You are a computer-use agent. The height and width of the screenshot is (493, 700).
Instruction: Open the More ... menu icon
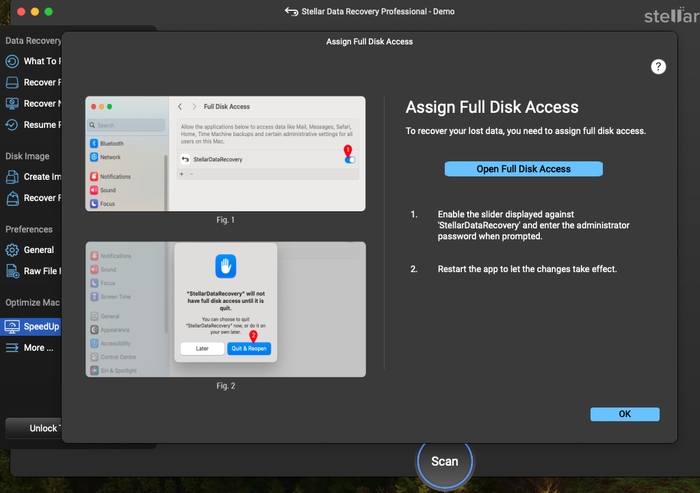coord(12,347)
